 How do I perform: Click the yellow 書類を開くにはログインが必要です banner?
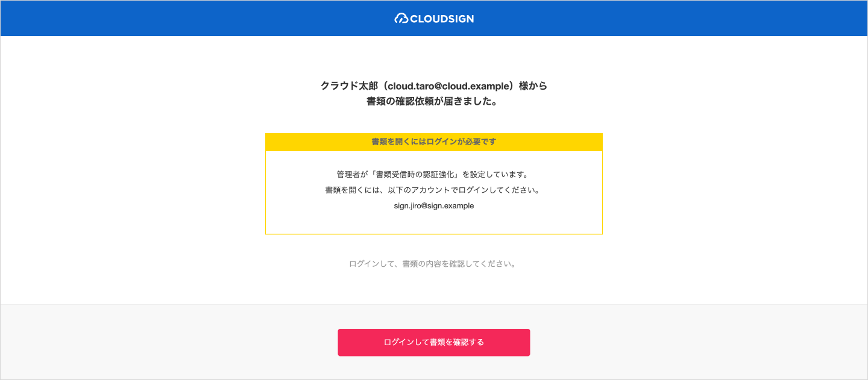tap(433, 142)
